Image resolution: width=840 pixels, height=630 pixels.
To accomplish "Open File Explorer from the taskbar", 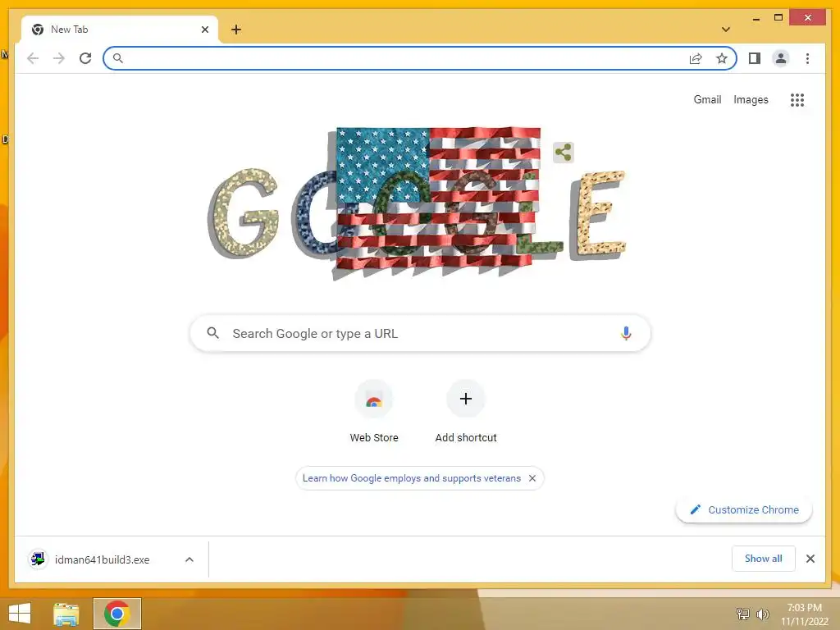I will [x=66, y=614].
